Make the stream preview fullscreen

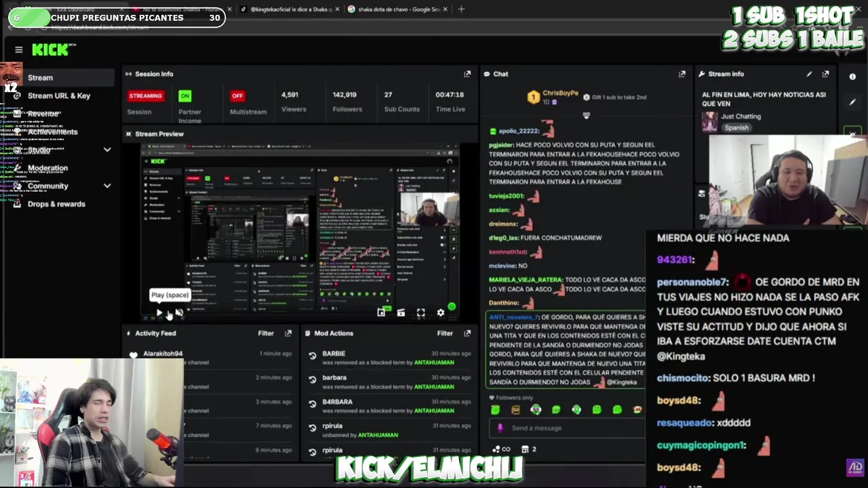click(420, 312)
